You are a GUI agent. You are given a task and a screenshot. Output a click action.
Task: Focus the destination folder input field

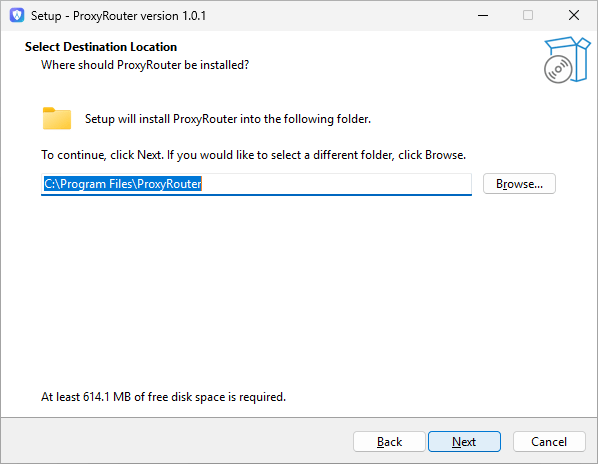tap(256, 184)
